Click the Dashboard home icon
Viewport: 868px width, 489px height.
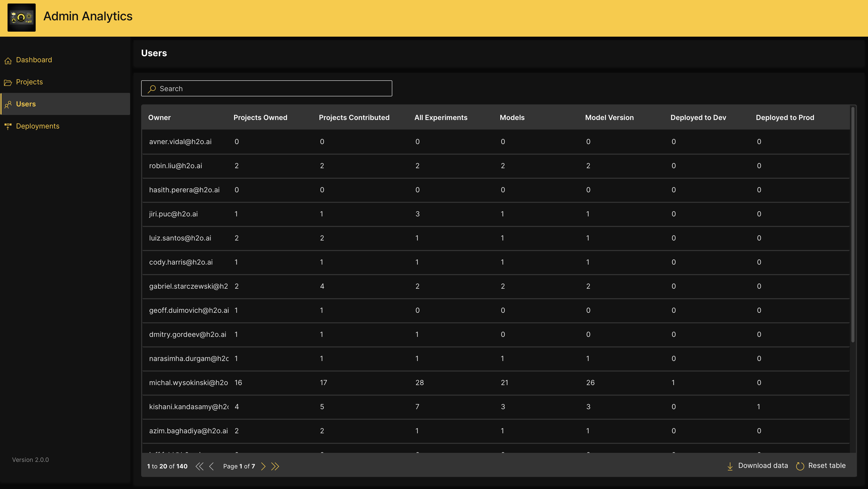(x=8, y=60)
